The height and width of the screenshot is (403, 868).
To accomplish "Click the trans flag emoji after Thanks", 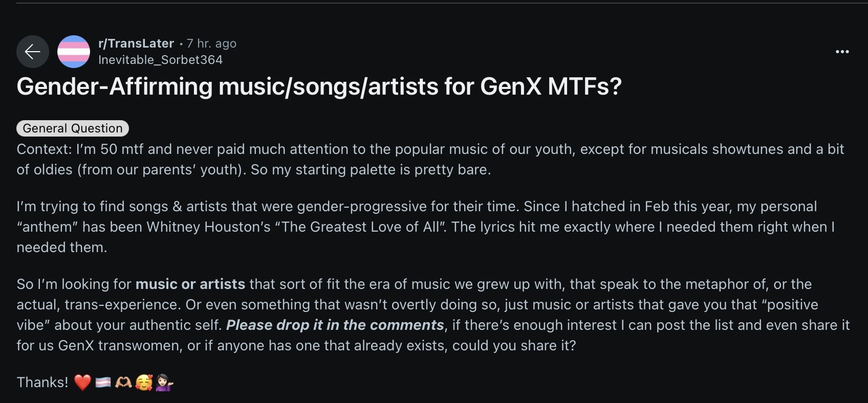I will (x=103, y=383).
